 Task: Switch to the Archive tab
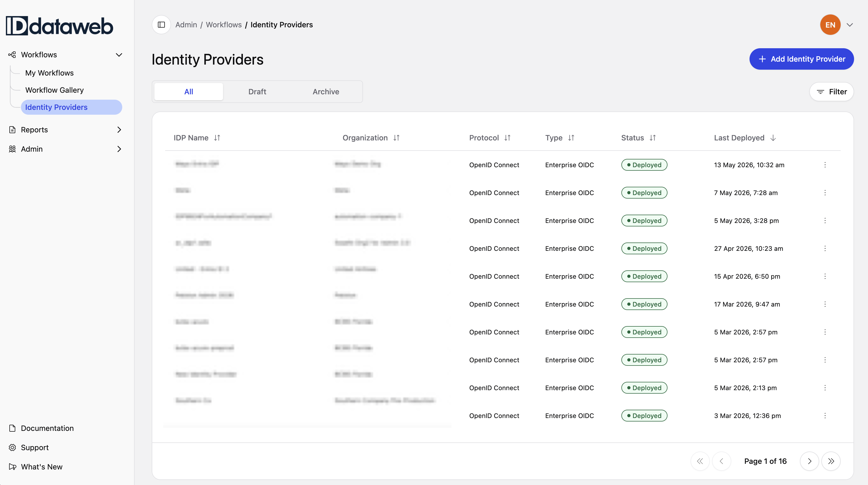tap(326, 92)
